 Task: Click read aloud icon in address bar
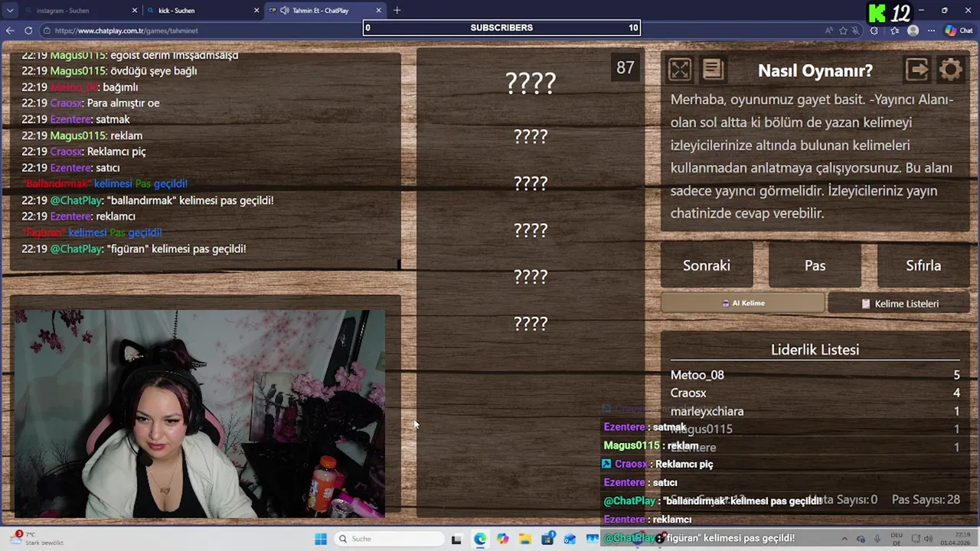[x=828, y=31]
